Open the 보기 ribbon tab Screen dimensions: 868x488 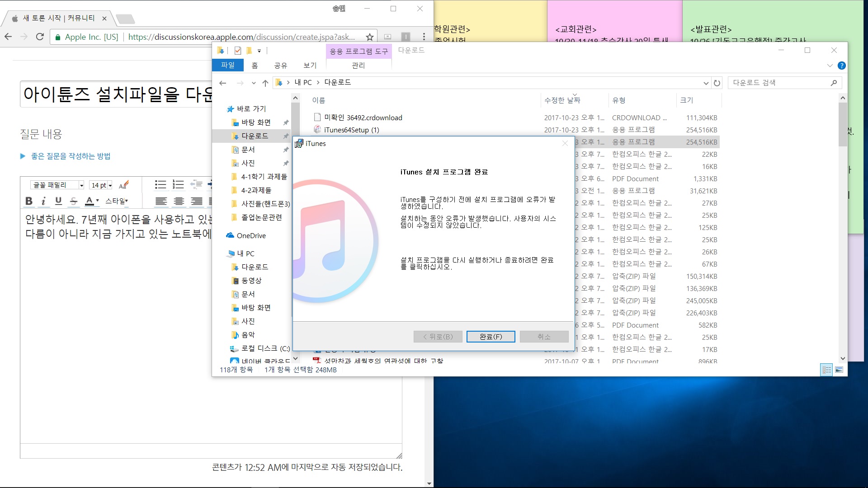[x=310, y=66]
